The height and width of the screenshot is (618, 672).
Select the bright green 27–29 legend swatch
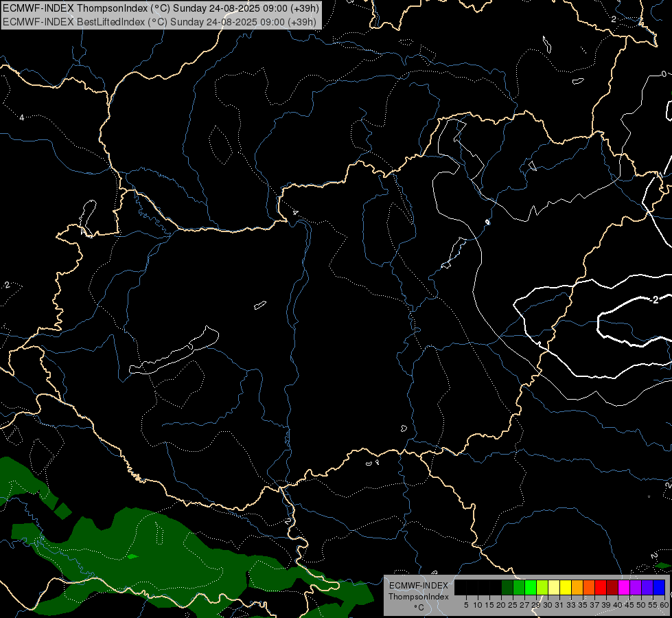(531, 587)
